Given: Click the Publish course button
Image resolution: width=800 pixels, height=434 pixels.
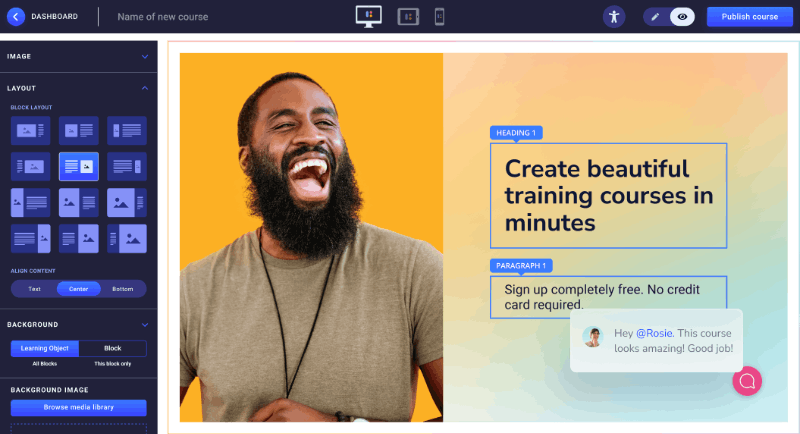Looking at the screenshot, I should (750, 16).
